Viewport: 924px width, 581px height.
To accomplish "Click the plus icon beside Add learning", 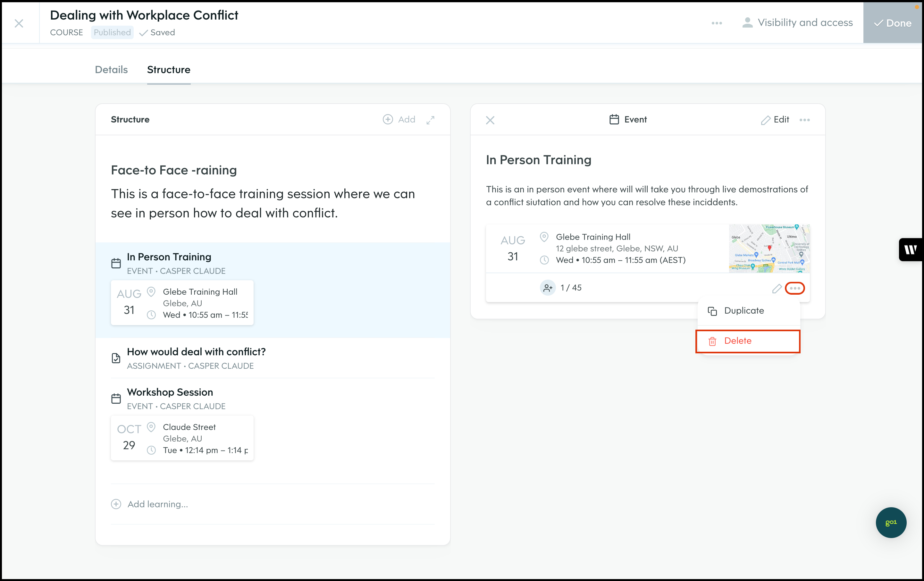I will tap(116, 504).
